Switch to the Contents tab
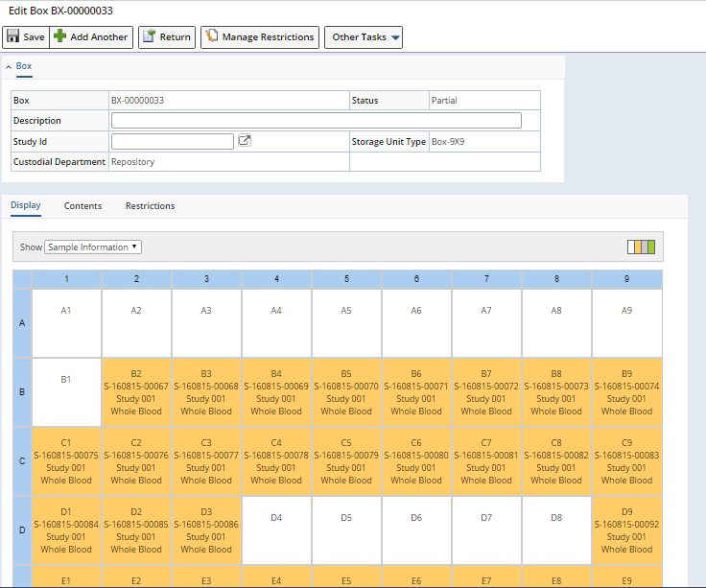Viewport: 706px width, 588px height. point(82,206)
